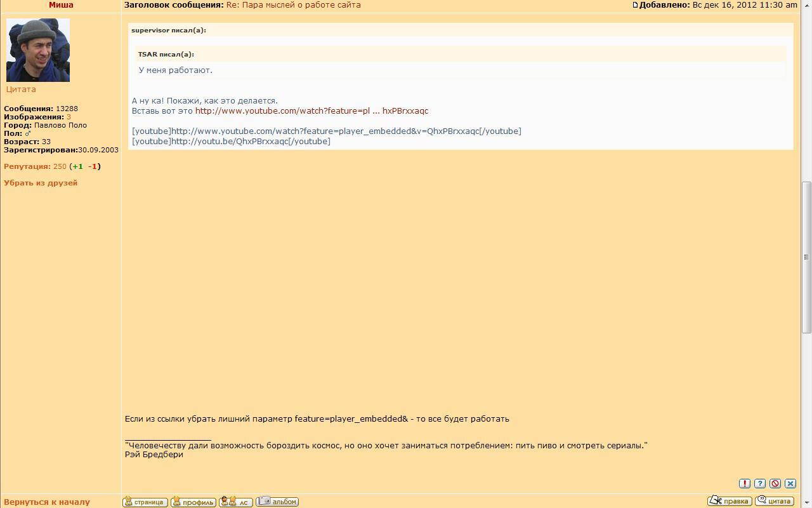
Task: Click the страница user page button
Action: point(145,502)
